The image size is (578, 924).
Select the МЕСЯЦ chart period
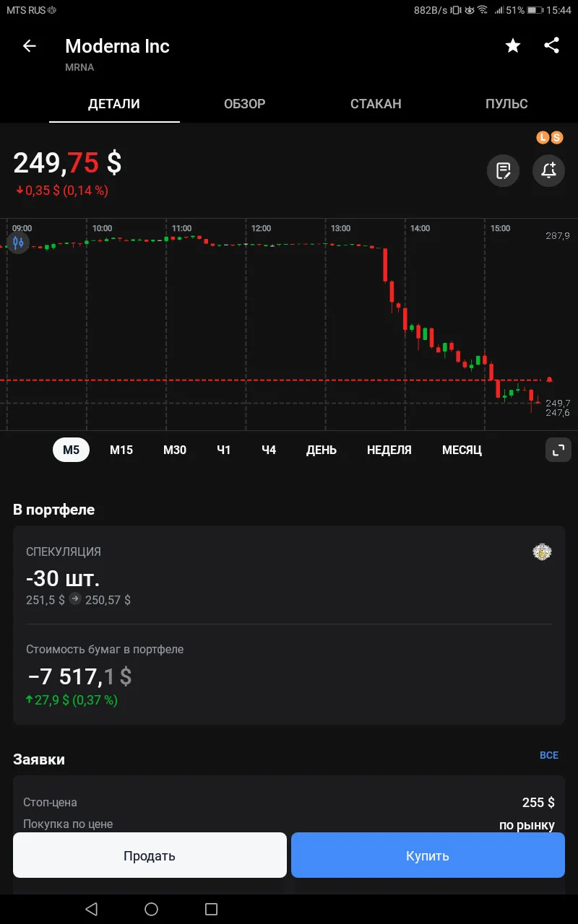pyautogui.click(x=462, y=450)
